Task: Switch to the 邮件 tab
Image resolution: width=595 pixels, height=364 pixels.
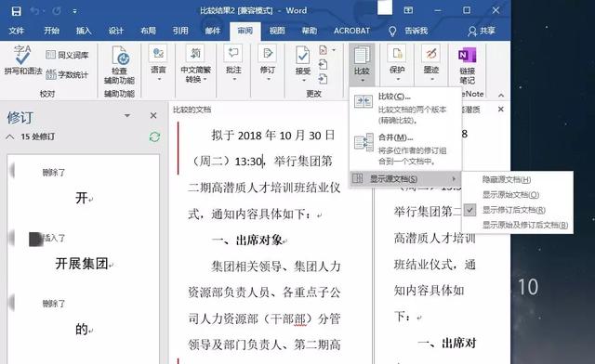Action: (213, 31)
